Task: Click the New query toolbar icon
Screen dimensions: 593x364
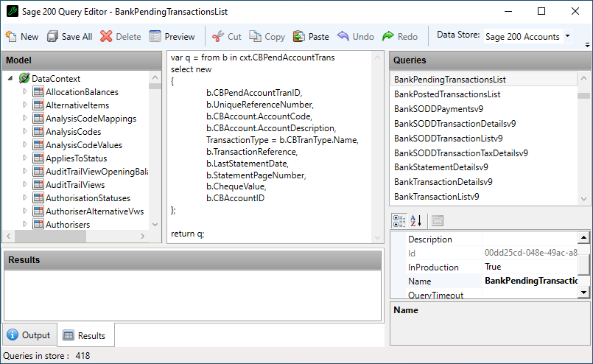Action: tap(11, 36)
